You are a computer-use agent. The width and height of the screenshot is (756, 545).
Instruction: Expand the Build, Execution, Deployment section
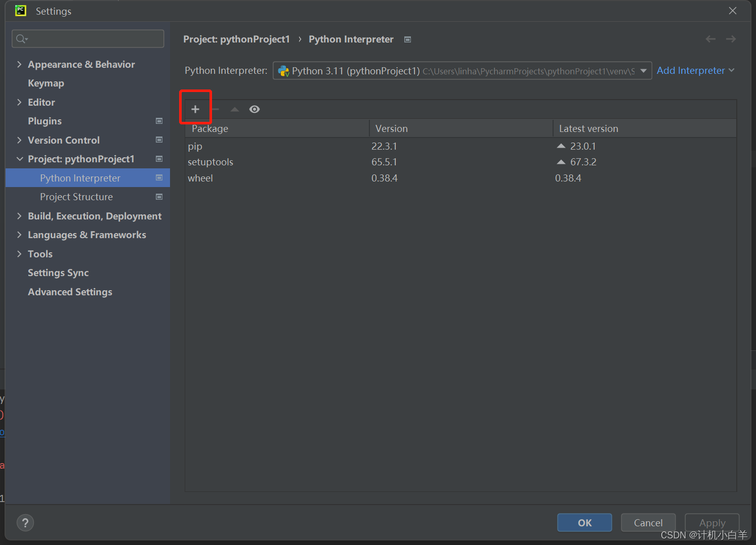point(19,216)
